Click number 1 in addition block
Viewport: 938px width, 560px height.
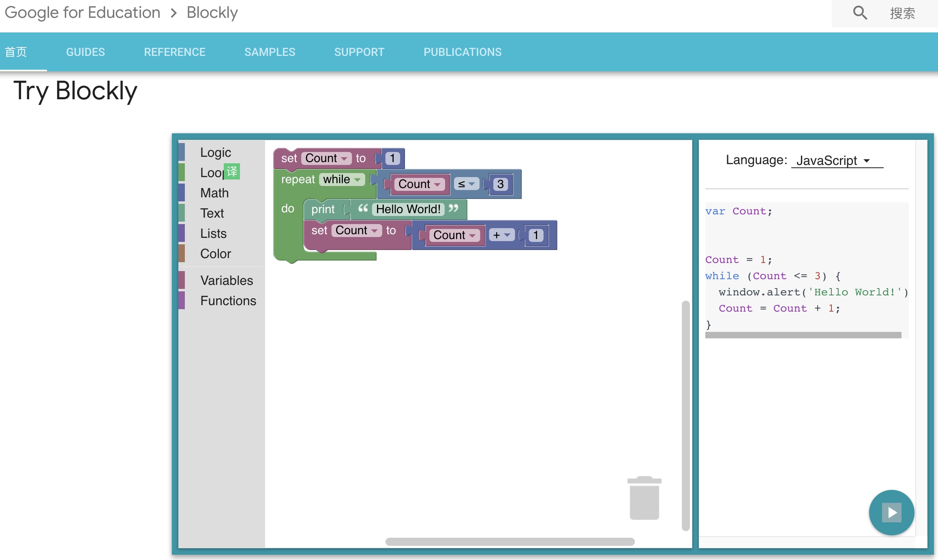[536, 235]
